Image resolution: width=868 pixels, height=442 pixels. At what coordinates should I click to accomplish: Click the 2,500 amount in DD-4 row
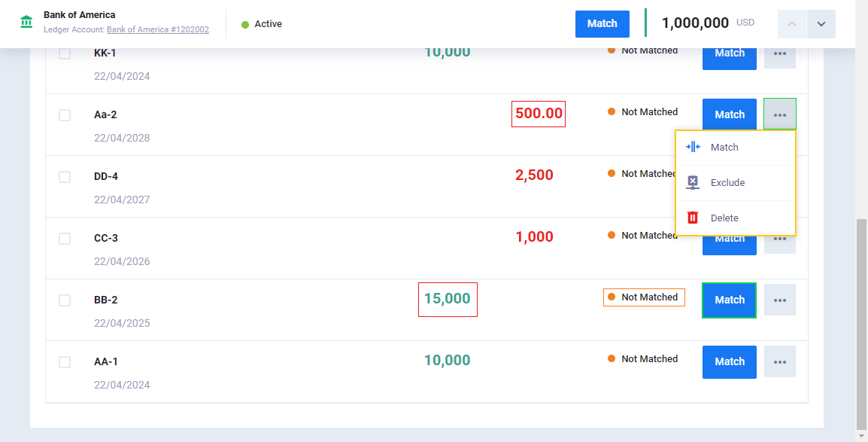coord(534,175)
